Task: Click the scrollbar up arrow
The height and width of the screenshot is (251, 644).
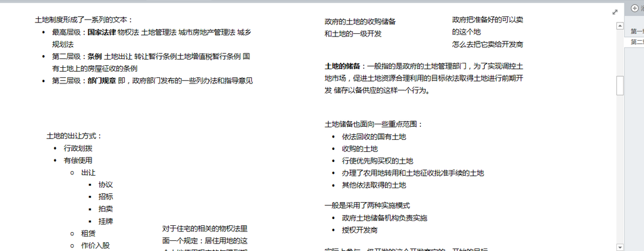Action: 620,26
